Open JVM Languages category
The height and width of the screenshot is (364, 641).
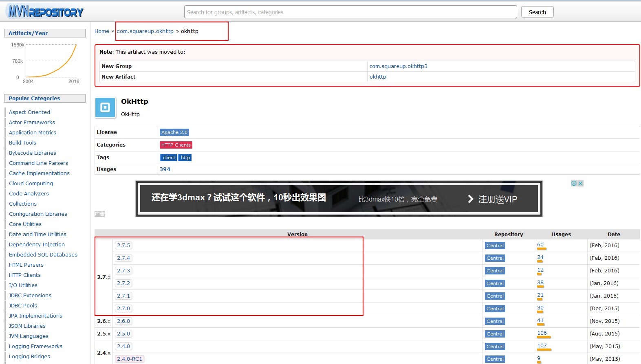pos(29,336)
